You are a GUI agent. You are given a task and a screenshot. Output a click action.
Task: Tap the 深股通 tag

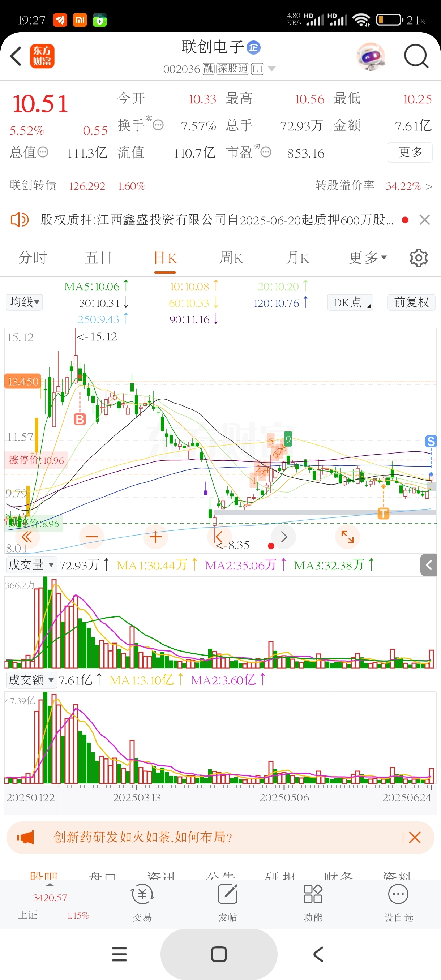coord(232,69)
